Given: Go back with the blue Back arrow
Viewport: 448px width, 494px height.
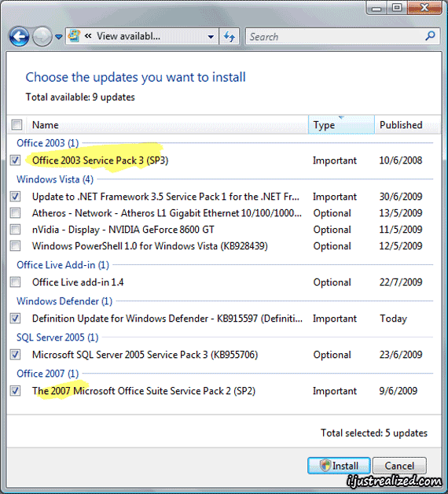Looking at the screenshot, I should [19, 36].
